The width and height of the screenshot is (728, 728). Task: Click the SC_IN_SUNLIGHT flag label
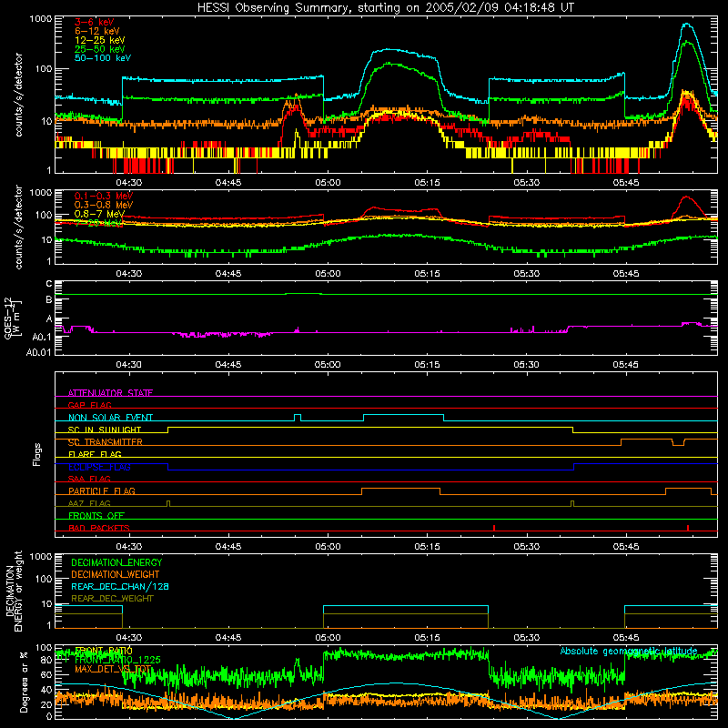click(x=105, y=430)
